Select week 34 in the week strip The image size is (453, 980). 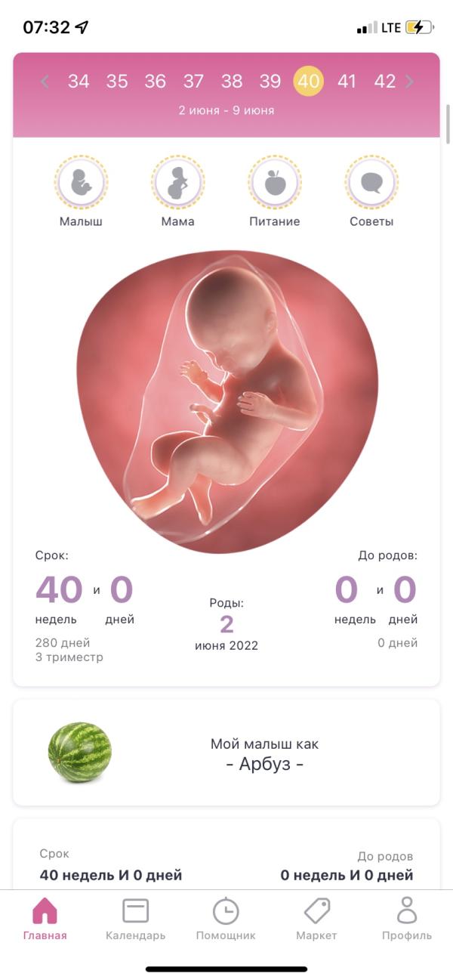(79, 82)
